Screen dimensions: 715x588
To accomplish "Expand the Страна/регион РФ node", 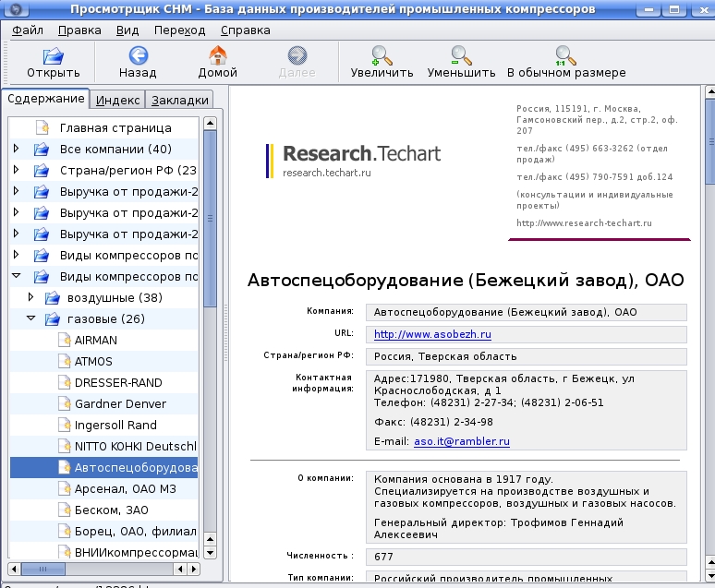I will click(x=17, y=170).
